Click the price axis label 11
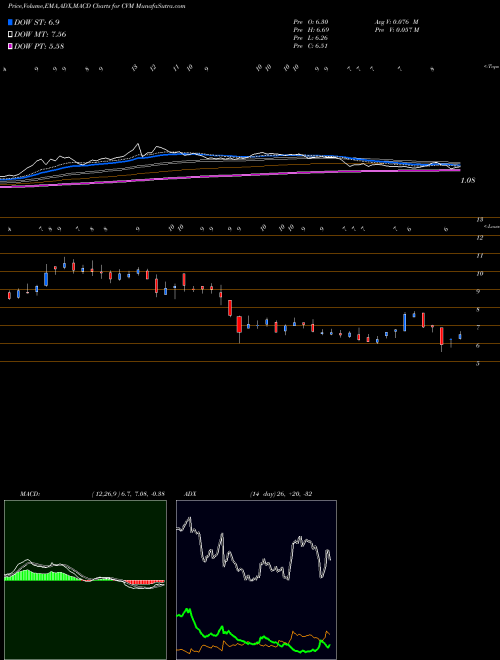 (x=480, y=255)
